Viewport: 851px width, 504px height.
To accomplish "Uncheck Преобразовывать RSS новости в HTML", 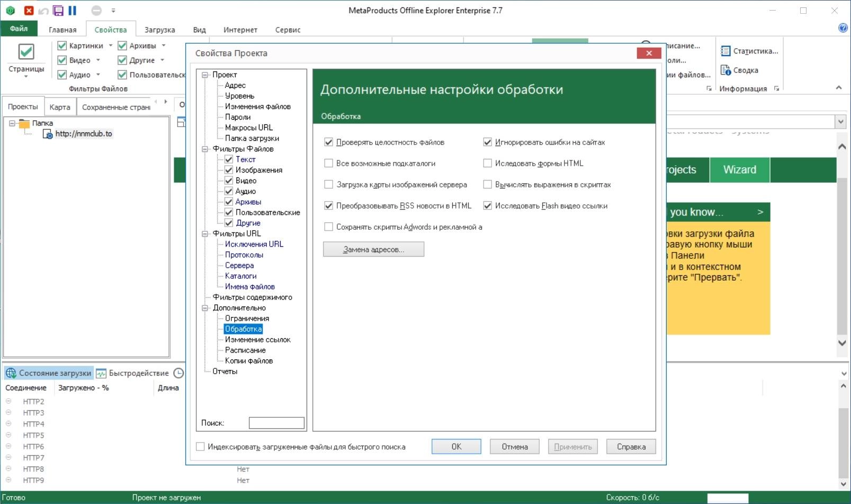I will 328,205.
